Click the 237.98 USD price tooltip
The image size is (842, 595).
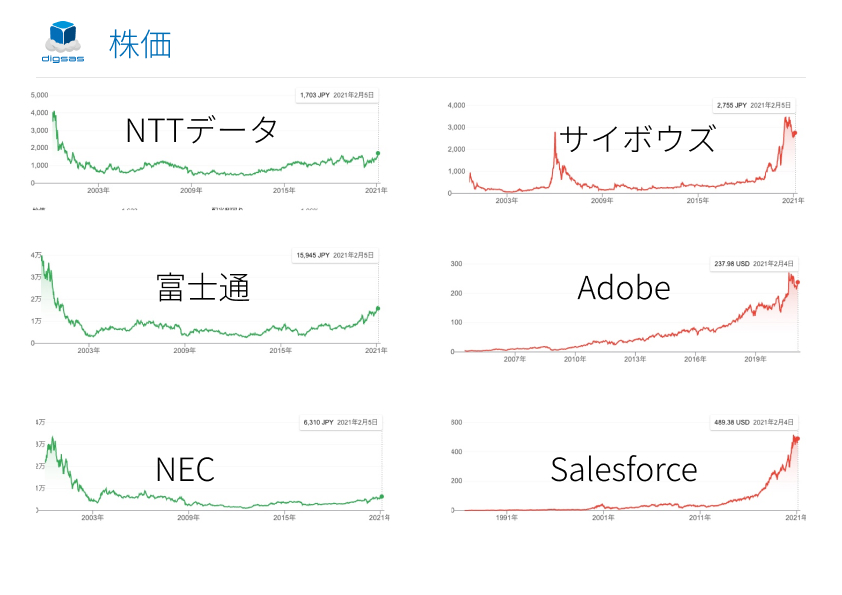(x=754, y=264)
